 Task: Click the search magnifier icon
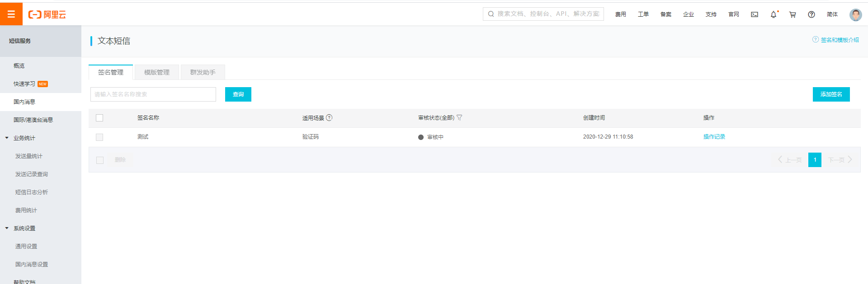491,14
